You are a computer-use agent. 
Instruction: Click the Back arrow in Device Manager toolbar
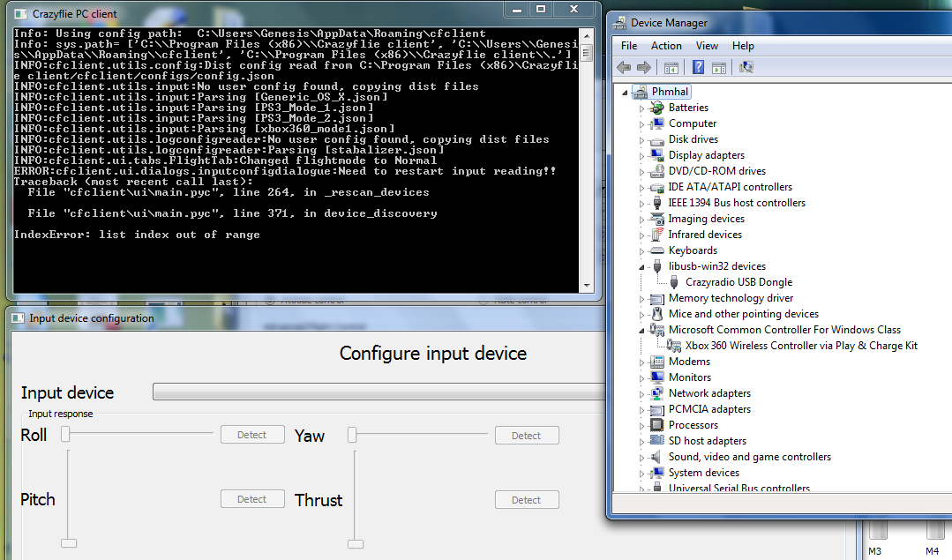624,67
